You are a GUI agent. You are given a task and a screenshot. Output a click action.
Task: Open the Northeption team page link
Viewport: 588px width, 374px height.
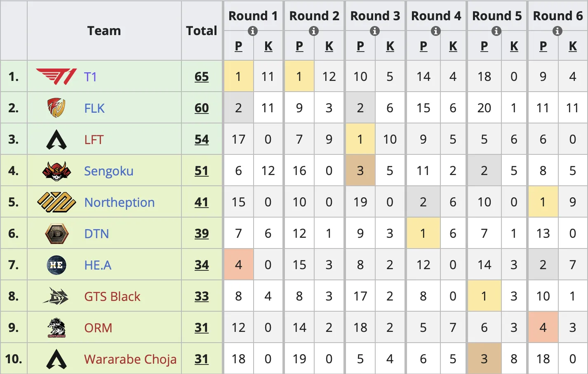pyautogui.click(x=119, y=202)
